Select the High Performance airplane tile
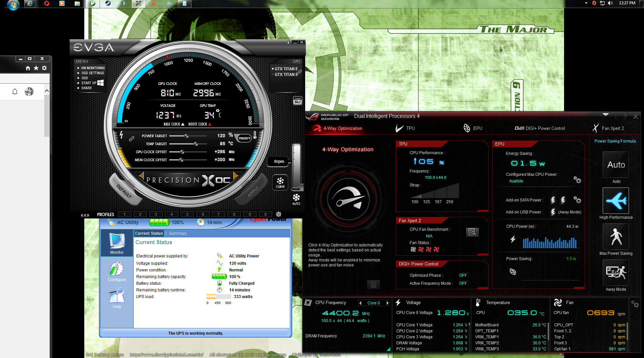Image resolution: width=644 pixels, height=358 pixels. tap(616, 200)
